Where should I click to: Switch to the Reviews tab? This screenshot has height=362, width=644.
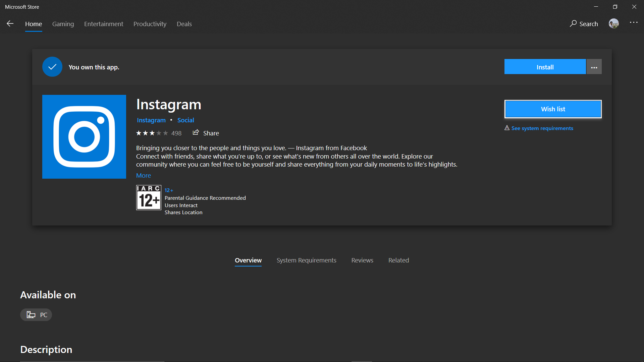[362, 260]
